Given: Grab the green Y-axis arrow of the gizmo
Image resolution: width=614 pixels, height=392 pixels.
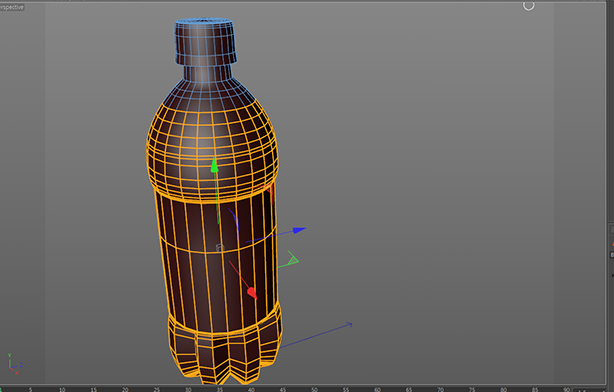Looking at the screenshot, I should pos(214,165).
